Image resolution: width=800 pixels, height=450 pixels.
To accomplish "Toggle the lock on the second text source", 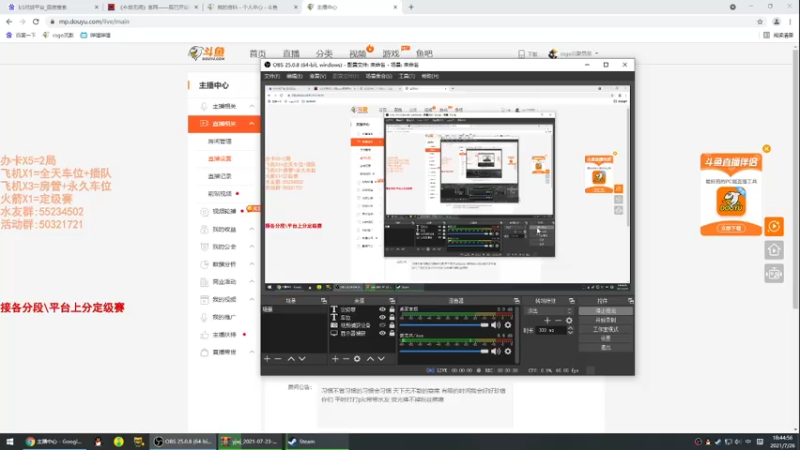I will tap(392, 317).
